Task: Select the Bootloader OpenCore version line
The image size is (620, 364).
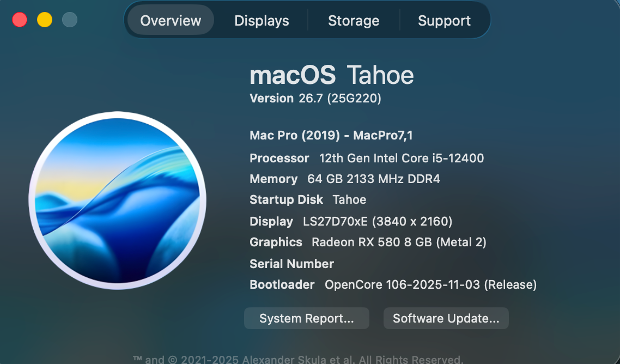Action: (x=393, y=284)
